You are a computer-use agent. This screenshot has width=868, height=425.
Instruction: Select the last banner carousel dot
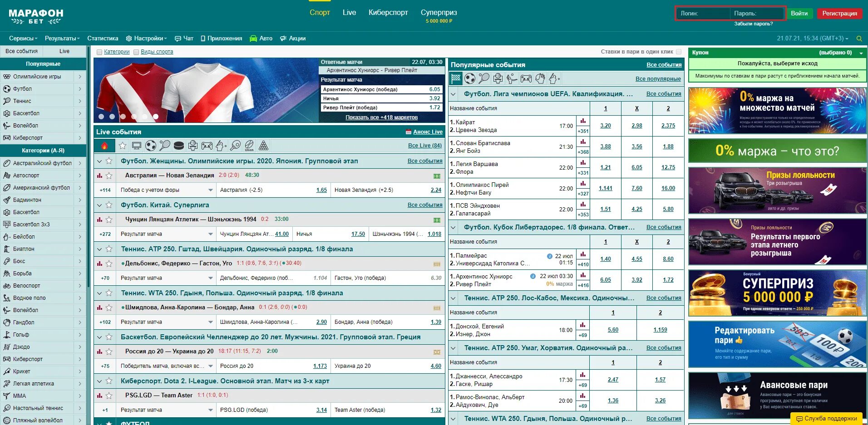pyautogui.click(x=156, y=117)
